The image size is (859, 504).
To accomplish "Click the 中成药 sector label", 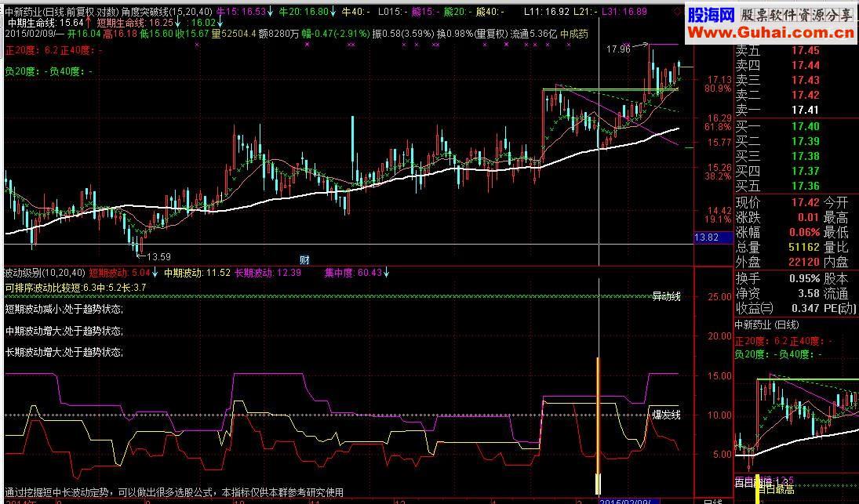I will [573, 34].
